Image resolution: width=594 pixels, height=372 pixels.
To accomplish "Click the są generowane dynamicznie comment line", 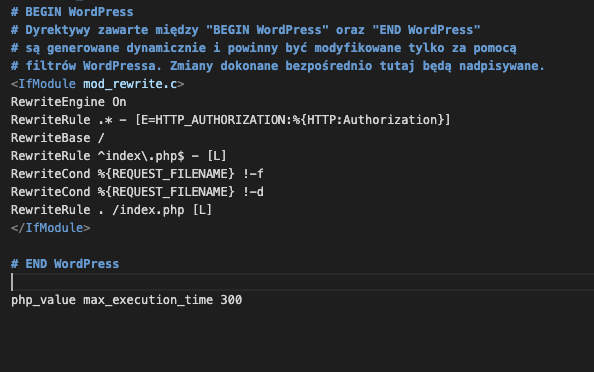I will pyautogui.click(x=264, y=48).
